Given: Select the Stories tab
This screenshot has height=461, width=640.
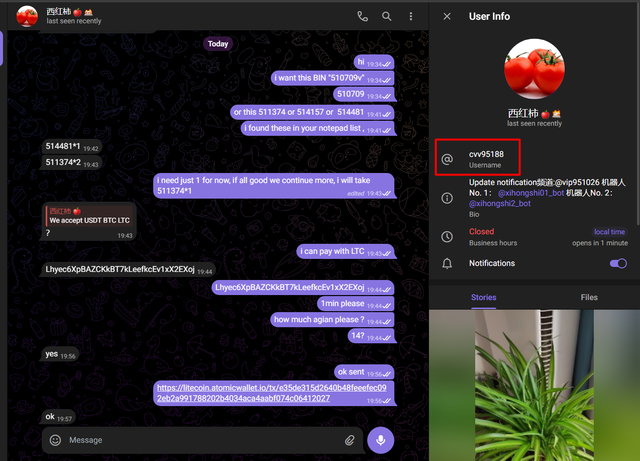Looking at the screenshot, I should (x=482, y=297).
